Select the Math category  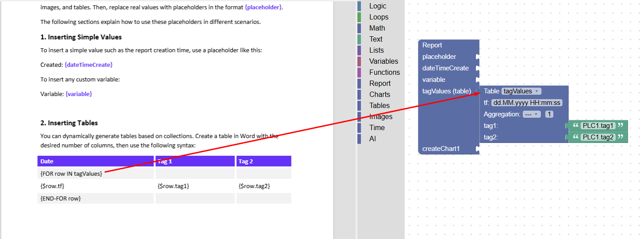coord(377,28)
